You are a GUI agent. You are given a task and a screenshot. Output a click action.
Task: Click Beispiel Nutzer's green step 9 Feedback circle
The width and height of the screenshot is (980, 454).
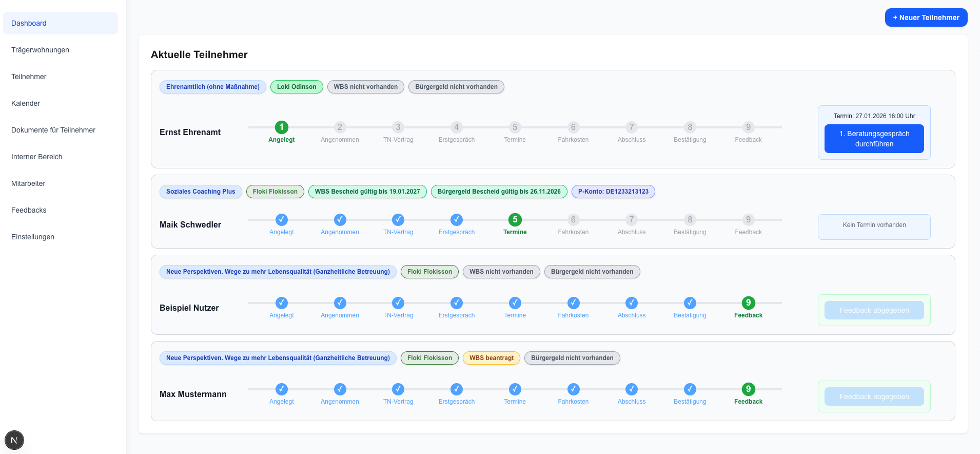[x=748, y=303]
